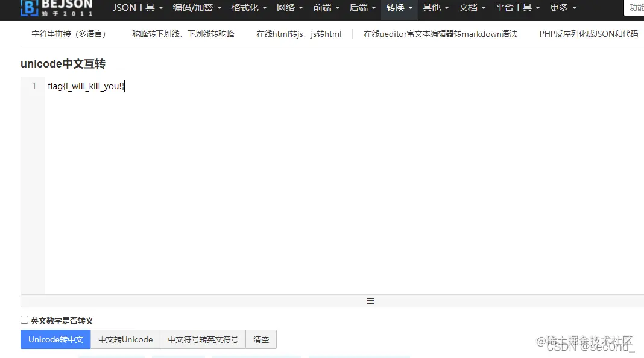
Task: Expand the 编码/加密 menu
Action: click(197, 8)
